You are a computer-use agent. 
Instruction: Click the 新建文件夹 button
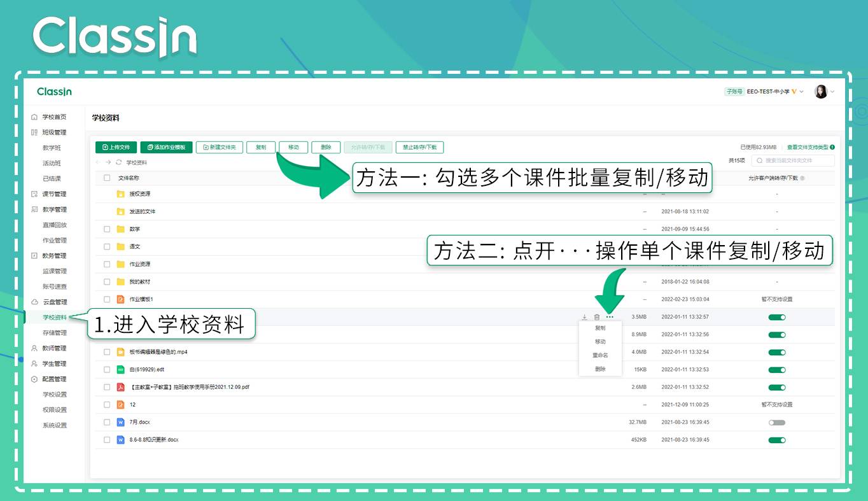click(219, 147)
